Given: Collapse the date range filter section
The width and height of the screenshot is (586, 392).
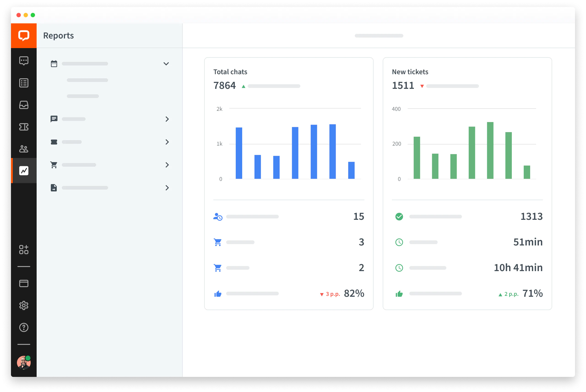Looking at the screenshot, I should point(166,64).
